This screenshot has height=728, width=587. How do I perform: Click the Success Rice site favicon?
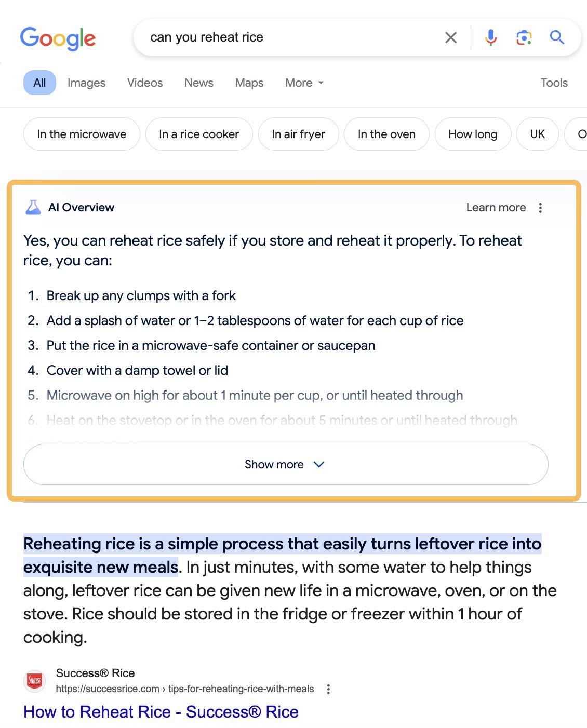point(33,681)
